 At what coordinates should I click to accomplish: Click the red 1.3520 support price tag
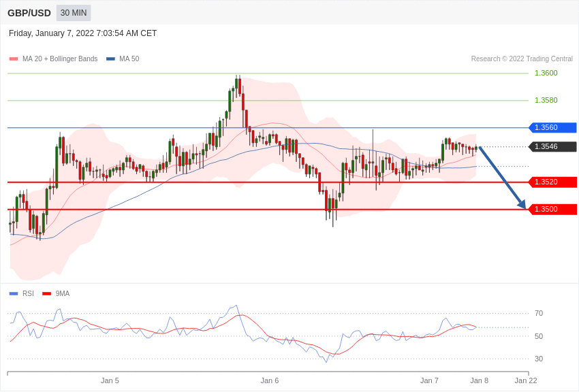coord(553,182)
